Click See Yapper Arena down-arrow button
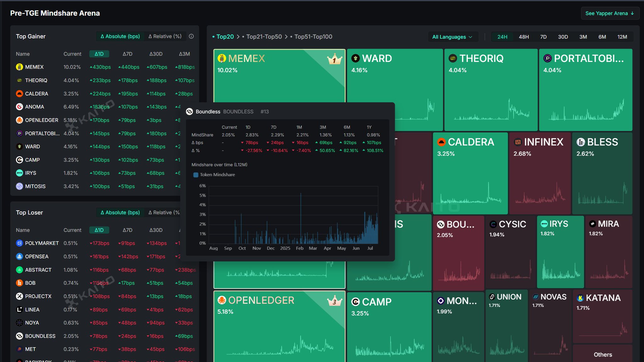 [610, 13]
